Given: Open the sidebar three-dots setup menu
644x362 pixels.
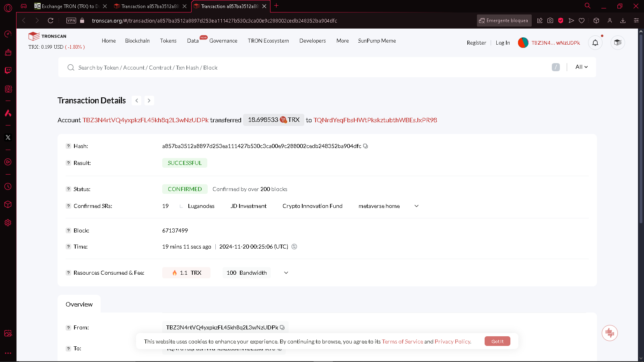Looking at the screenshot, I should pyautogui.click(x=8, y=353).
